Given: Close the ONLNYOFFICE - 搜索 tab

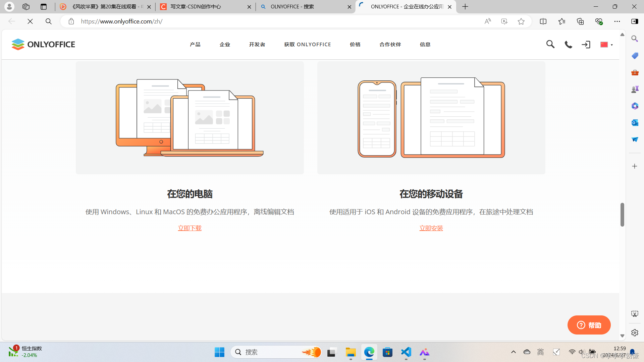Looking at the screenshot, I should click(349, 7).
